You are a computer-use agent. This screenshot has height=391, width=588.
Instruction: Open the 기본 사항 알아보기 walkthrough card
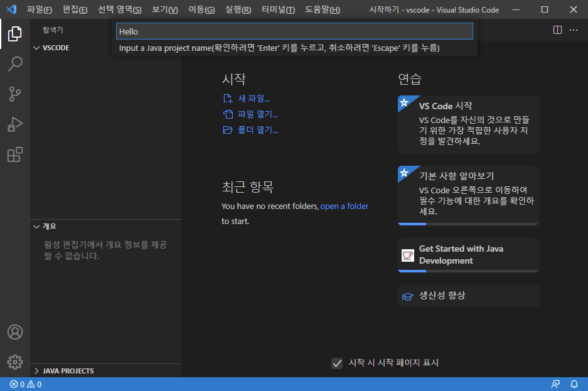point(468,195)
